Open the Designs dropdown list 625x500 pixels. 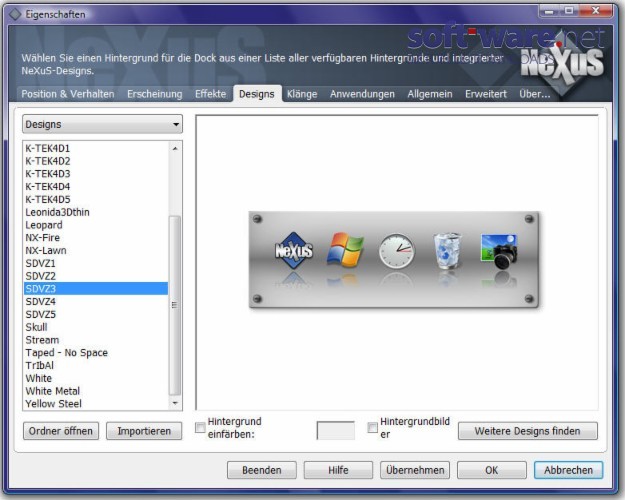[x=102, y=124]
